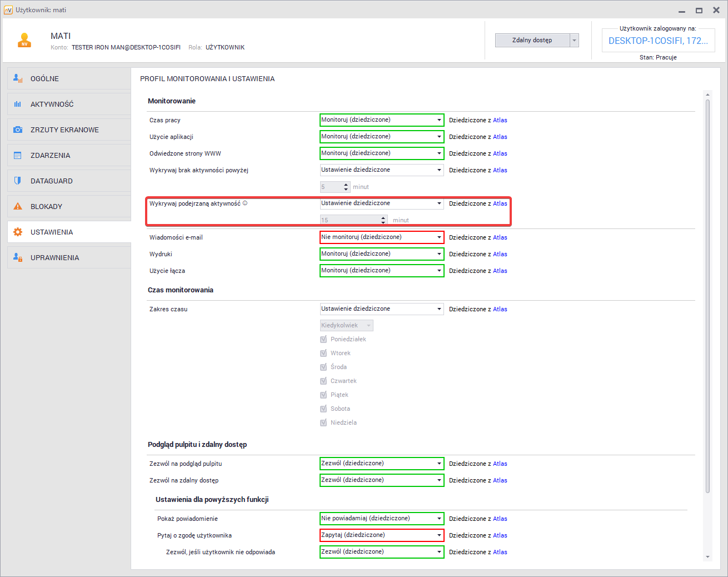Click the Blokady warning triangle icon
The width and height of the screenshot is (728, 577).
pos(18,206)
